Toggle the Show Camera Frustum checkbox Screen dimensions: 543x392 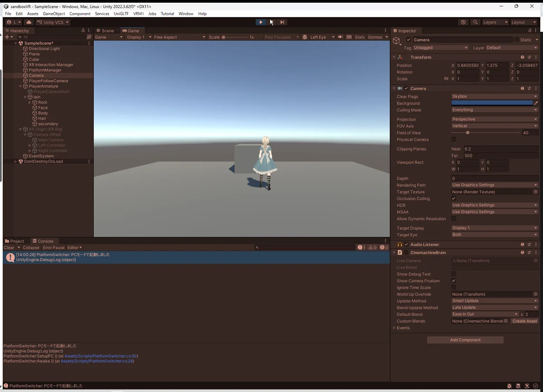click(454, 281)
